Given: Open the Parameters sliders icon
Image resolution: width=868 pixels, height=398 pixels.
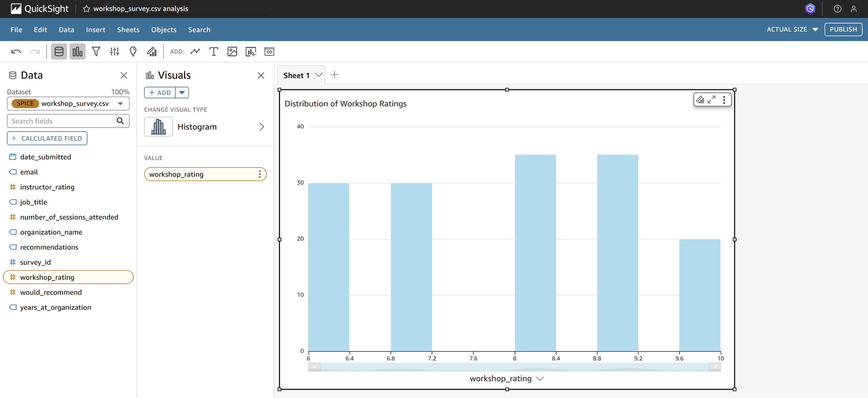Looking at the screenshot, I should coord(115,51).
